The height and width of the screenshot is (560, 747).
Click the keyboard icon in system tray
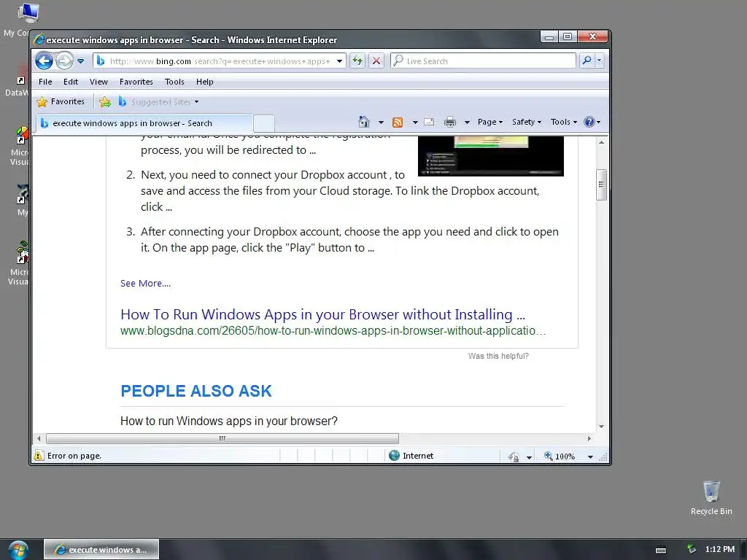pyautogui.click(x=661, y=550)
